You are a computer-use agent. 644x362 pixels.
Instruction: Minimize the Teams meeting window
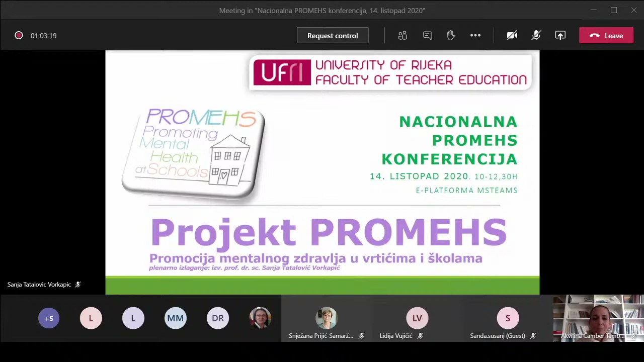[594, 10]
